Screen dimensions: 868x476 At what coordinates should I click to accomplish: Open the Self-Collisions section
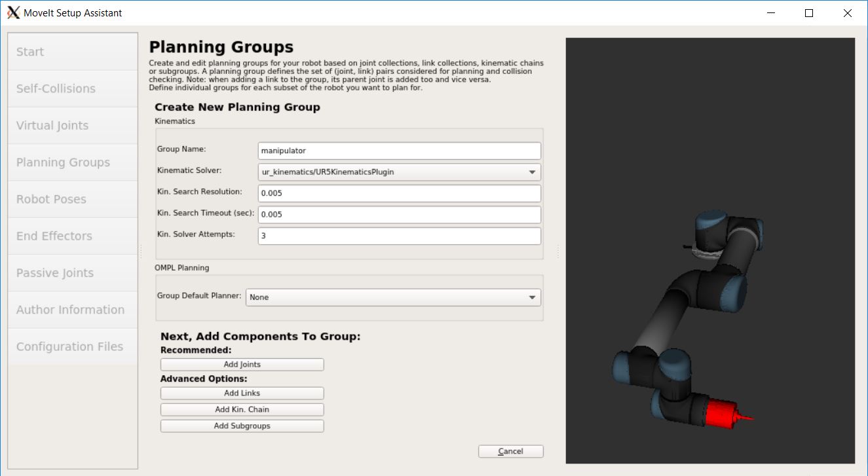tap(72, 88)
